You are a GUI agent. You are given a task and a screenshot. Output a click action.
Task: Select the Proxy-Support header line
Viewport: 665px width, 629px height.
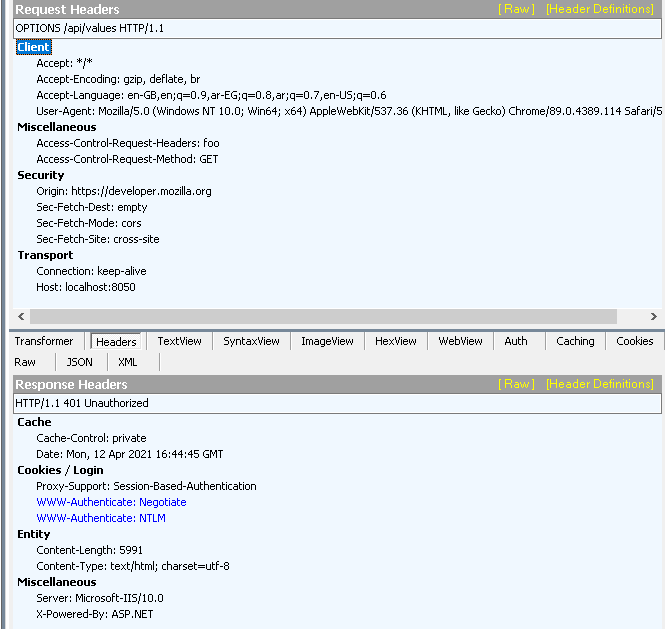coord(146,486)
